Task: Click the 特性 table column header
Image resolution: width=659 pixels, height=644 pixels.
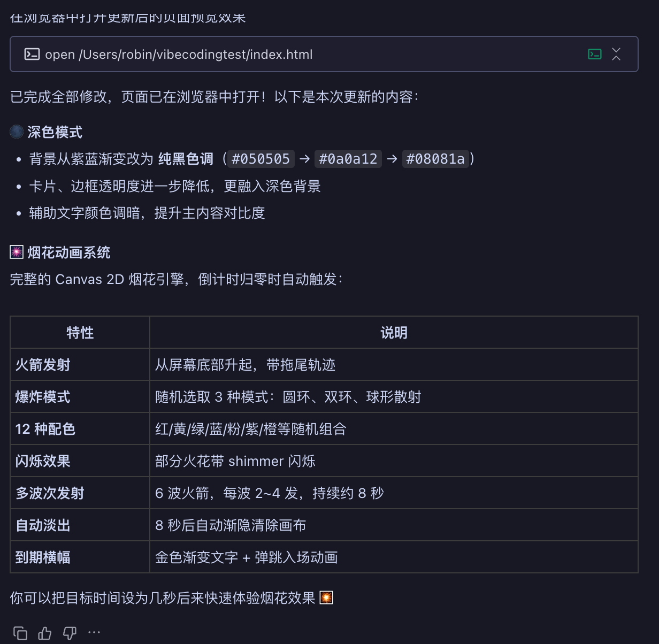Action: pyautogui.click(x=80, y=333)
